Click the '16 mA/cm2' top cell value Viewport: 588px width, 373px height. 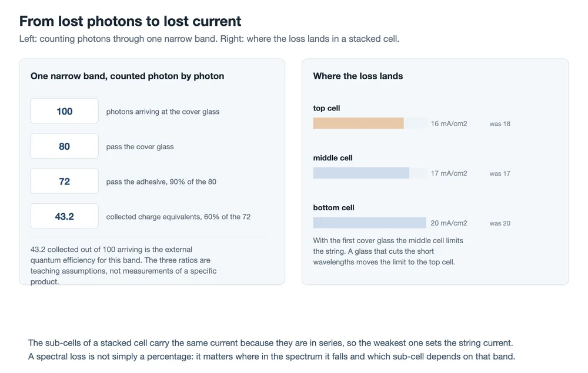(449, 123)
